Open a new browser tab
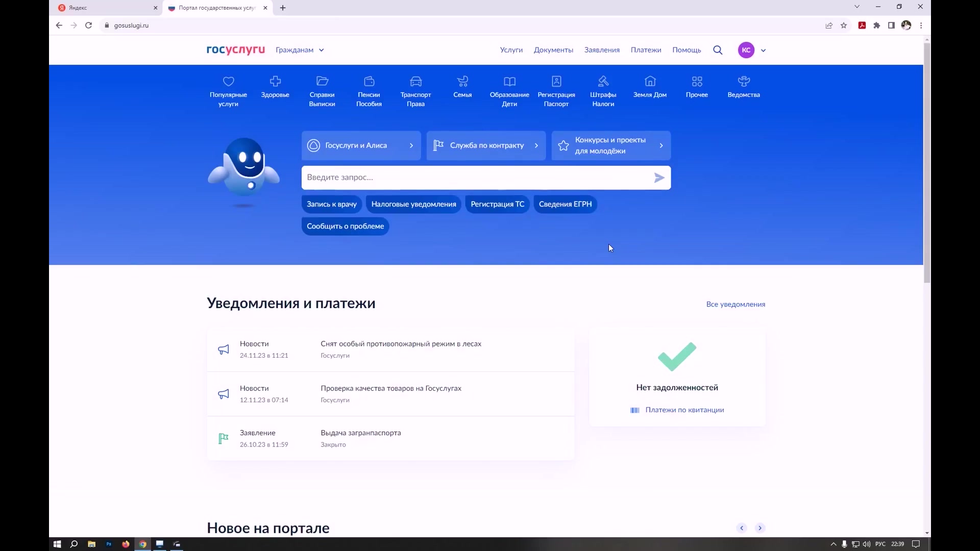The image size is (980, 551). click(283, 8)
